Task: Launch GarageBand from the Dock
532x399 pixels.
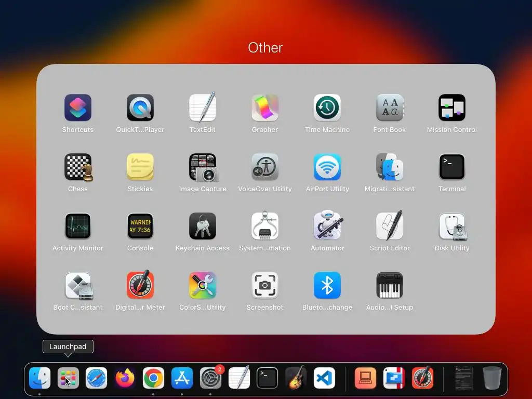Action: (x=296, y=377)
